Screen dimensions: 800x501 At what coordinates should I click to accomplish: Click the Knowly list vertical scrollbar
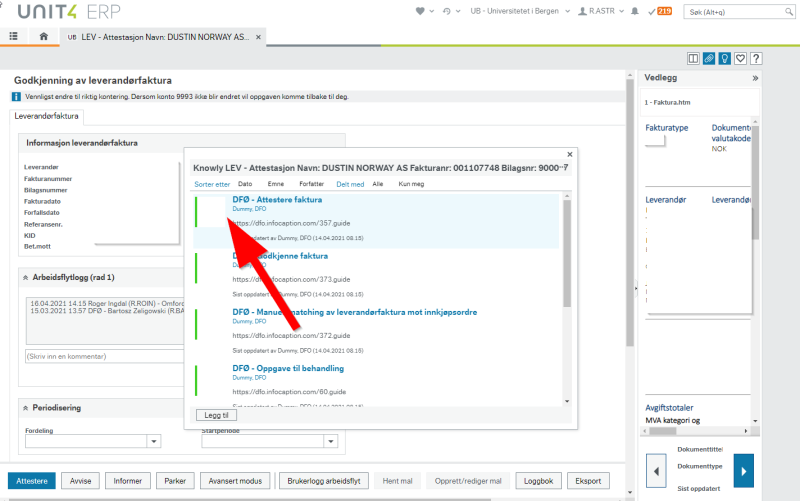567,254
